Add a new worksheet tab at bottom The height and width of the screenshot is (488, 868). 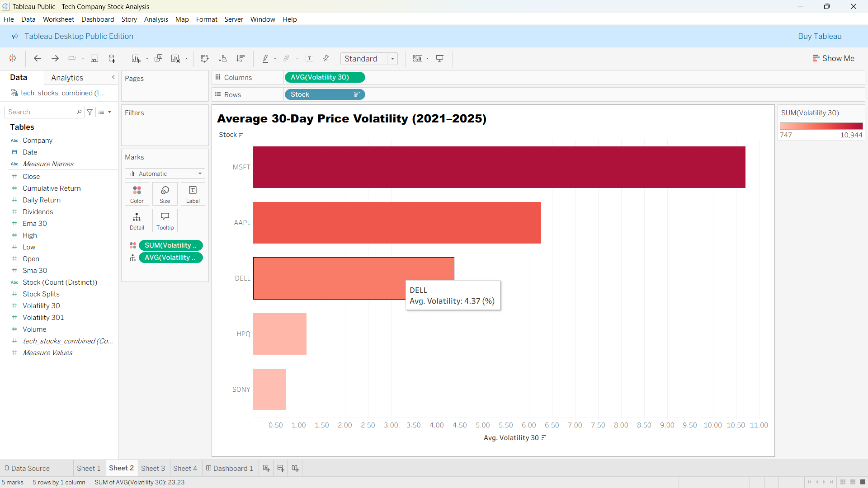tap(266, 468)
